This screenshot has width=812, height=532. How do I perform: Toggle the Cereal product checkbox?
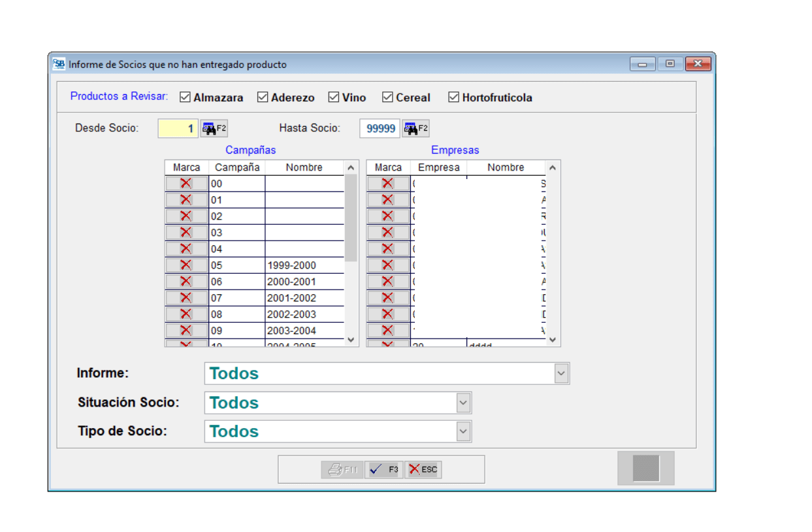tap(387, 97)
